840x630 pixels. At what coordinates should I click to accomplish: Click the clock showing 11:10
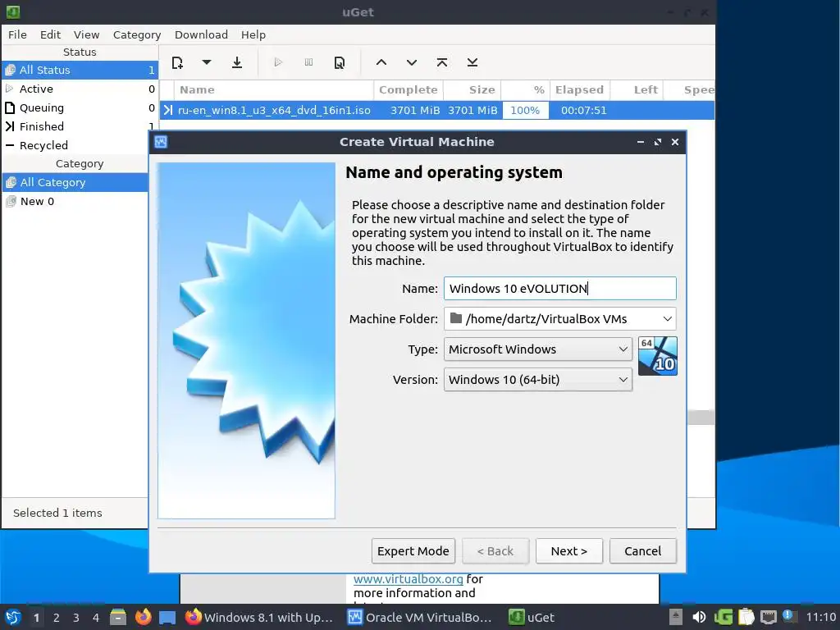820,617
